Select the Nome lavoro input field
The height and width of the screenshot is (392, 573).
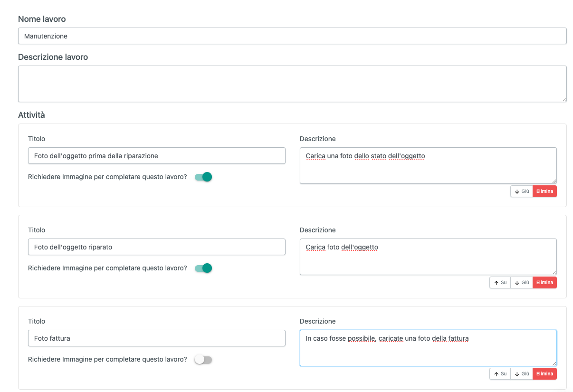(x=292, y=36)
